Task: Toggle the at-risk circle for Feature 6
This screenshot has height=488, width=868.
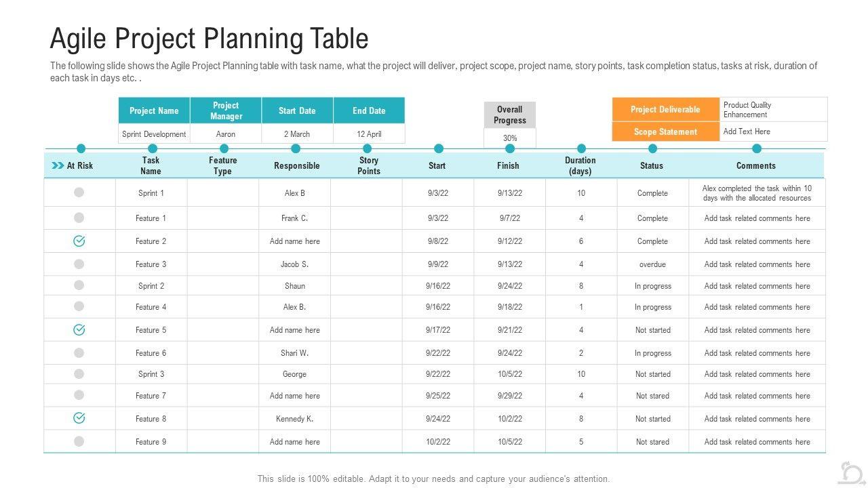Action: (x=79, y=352)
